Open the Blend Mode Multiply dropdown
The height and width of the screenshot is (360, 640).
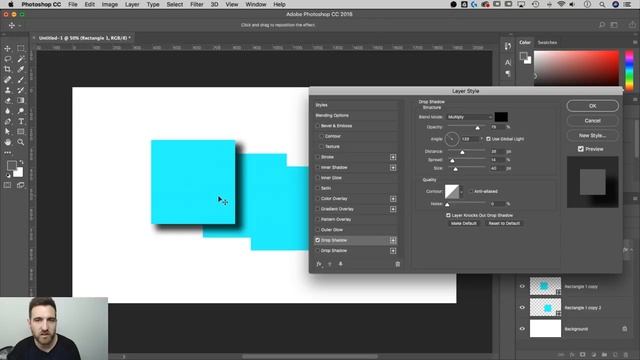point(469,117)
